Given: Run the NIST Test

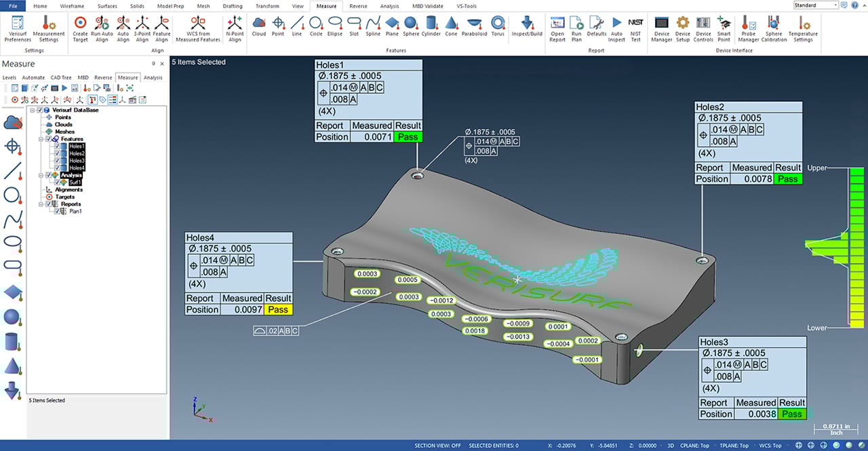Looking at the screenshot, I should click(635, 29).
